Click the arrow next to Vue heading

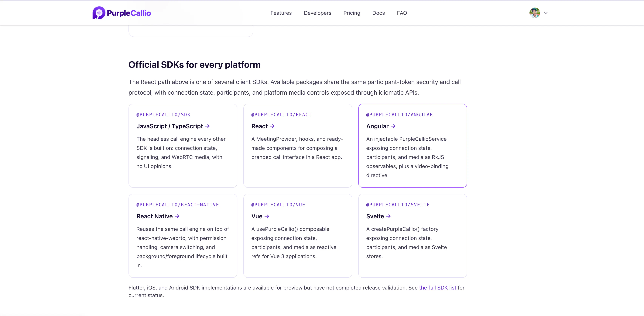click(x=267, y=216)
